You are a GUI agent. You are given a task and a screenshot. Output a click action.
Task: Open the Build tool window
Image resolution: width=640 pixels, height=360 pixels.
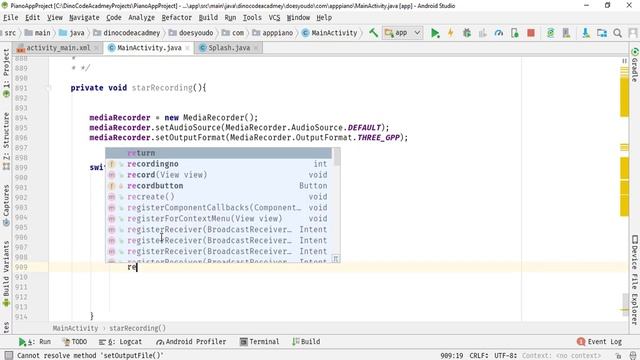[307, 342]
